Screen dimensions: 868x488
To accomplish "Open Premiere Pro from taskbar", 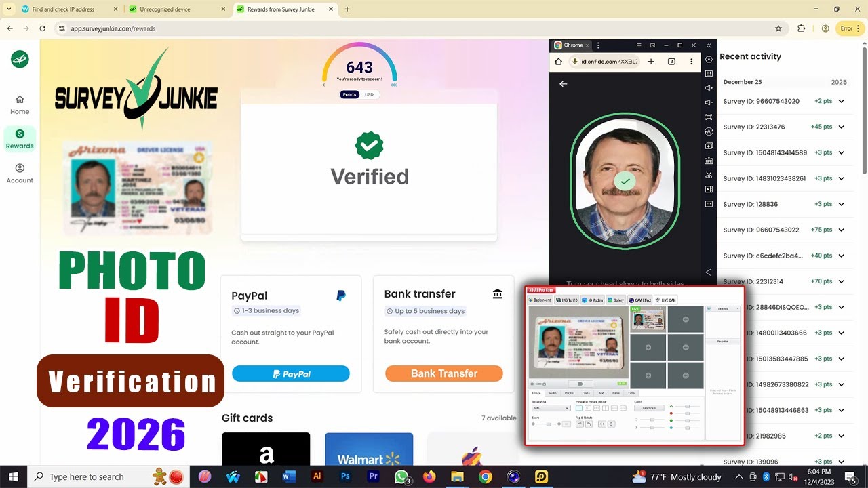I will coord(373,476).
